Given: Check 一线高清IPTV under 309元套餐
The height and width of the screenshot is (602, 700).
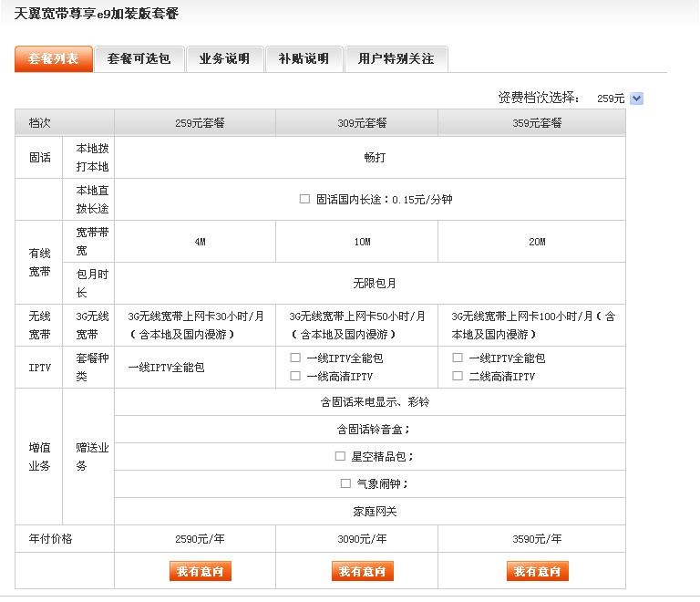Looking at the screenshot, I should point(295,376).
